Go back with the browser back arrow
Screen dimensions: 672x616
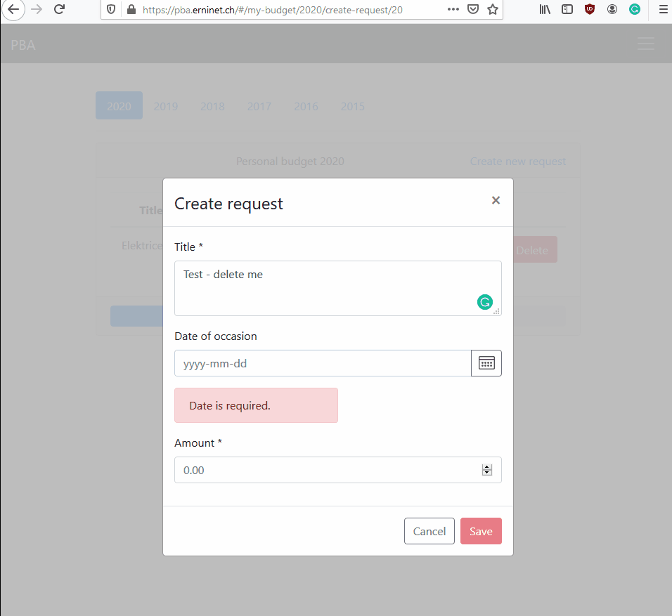click(13, 9)
